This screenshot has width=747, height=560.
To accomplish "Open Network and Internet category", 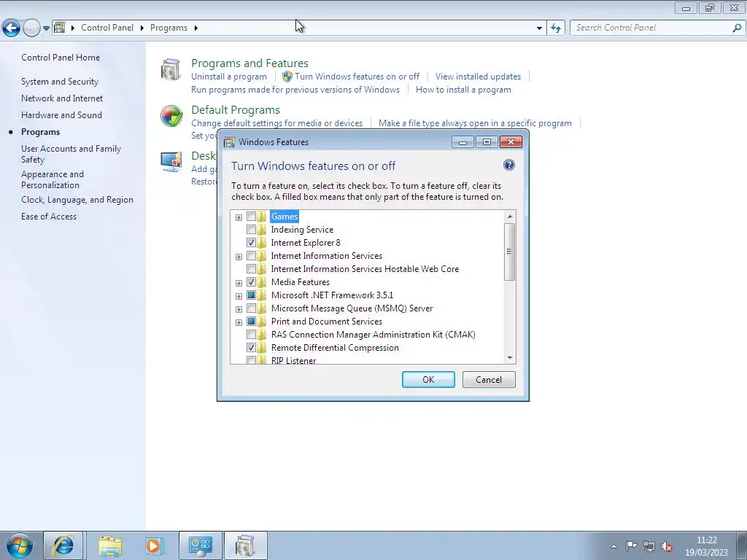I will [x=62, y=98].
